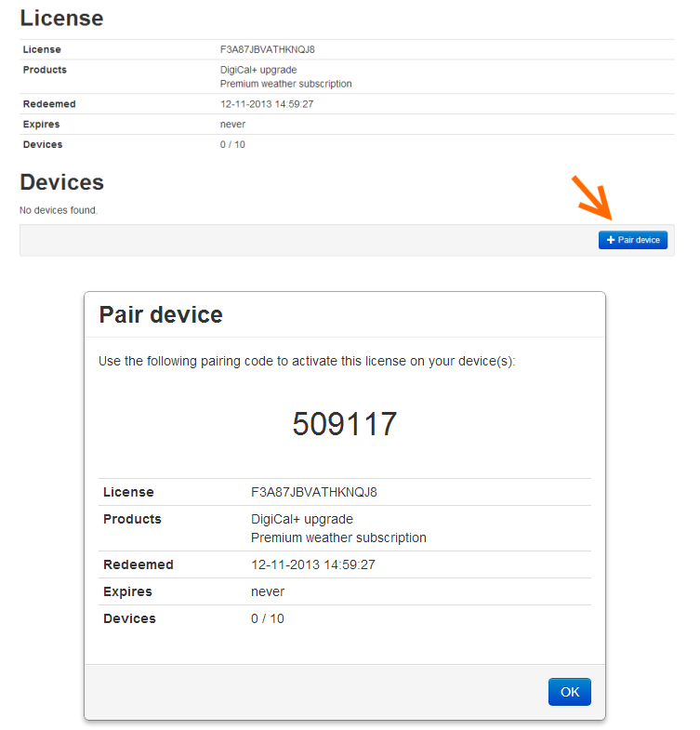The height and width of the screenshot is (730, 700).
Task: Click the '0 / 10' value in top table
Action: click(x=232, y=145)
